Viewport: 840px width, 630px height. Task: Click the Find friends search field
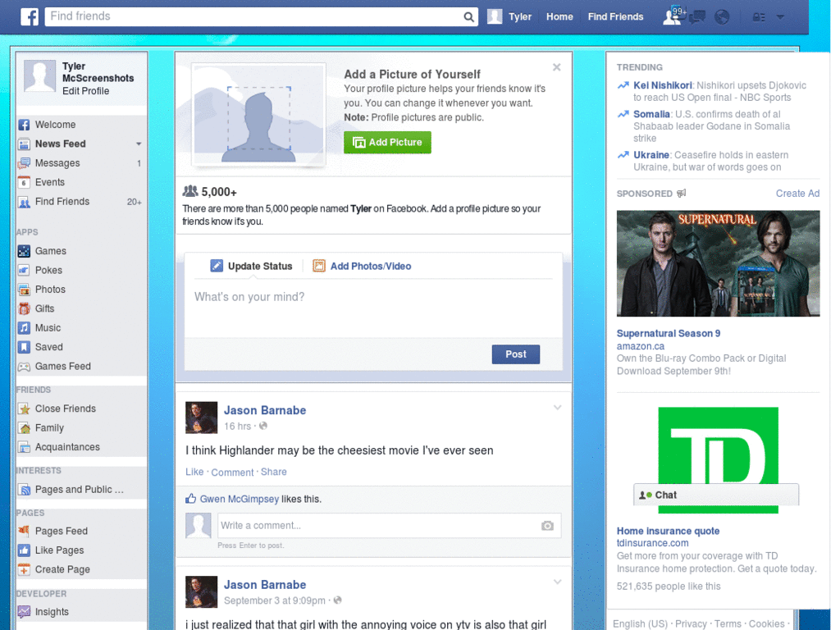pyautogui.click(x=254, y=16)
